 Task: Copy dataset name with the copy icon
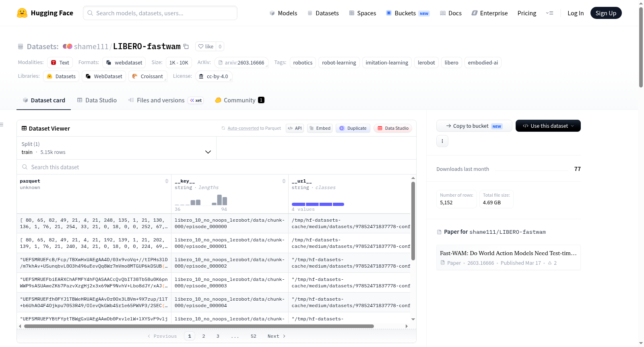186,46
